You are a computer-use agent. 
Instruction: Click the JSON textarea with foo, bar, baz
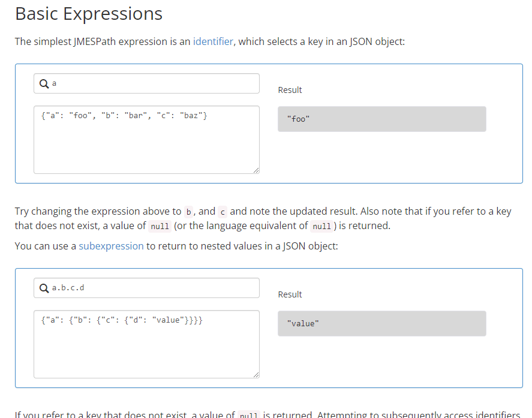pos(146,140)
